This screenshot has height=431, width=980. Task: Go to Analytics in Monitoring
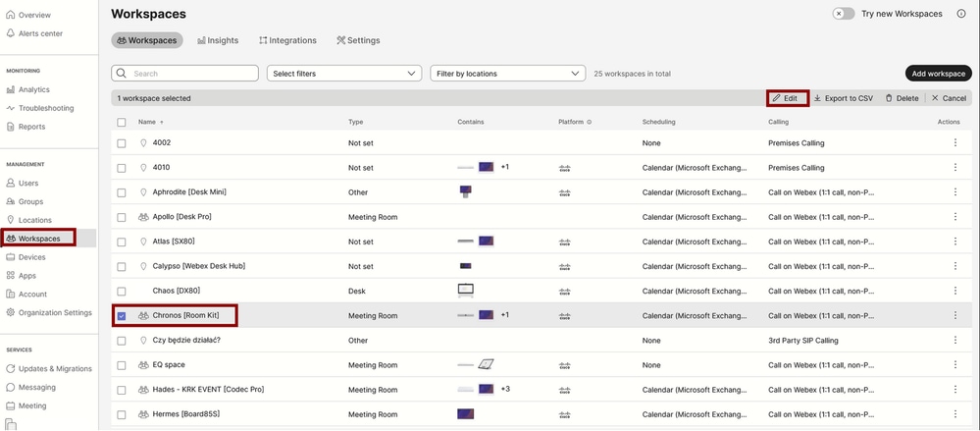click(x=28, y=89)
